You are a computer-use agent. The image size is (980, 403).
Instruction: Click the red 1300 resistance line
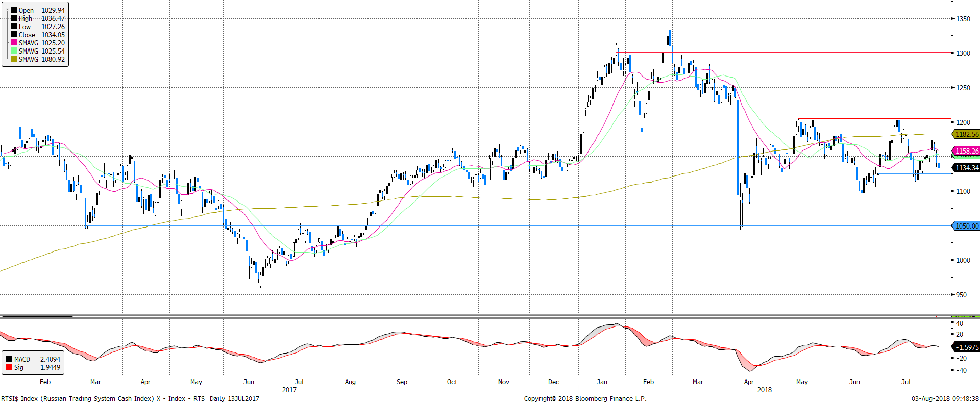point(784,53)
